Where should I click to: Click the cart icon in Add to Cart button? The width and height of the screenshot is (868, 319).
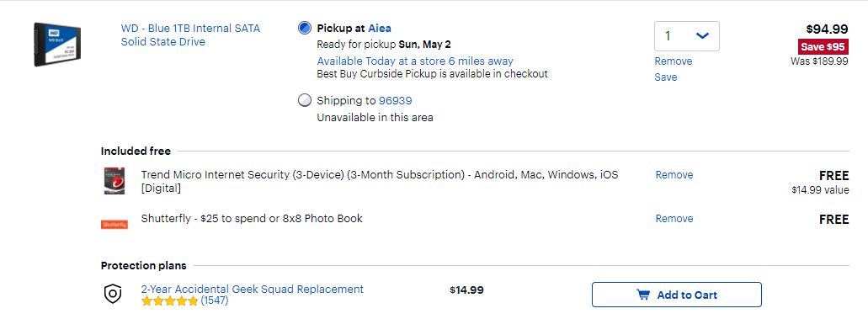point(642,295)
